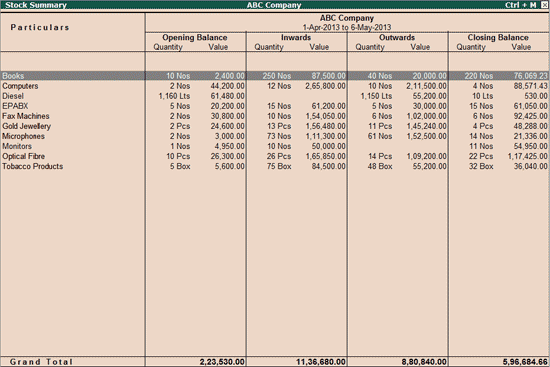
Task: Open the EPABX stock item
Action: (x=15, y=106)
